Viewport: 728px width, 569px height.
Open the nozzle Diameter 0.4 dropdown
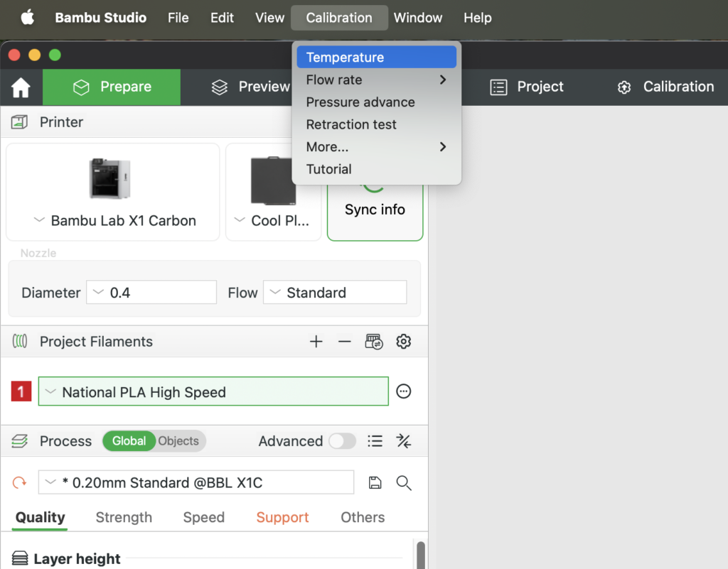click(x=151, y=292)
